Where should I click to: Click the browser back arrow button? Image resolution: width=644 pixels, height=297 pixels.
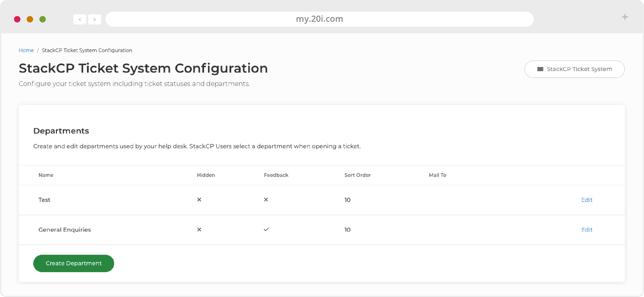pos(80,19)
